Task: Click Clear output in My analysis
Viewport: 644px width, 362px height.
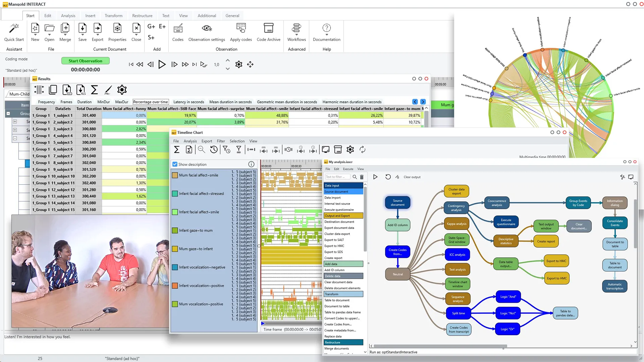Action: coord(412,177)
